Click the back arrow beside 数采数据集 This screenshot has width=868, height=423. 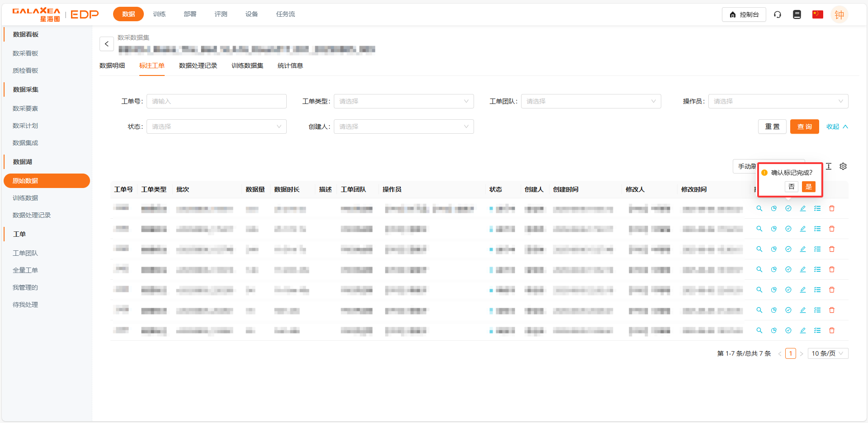click(x=107, y=44)
